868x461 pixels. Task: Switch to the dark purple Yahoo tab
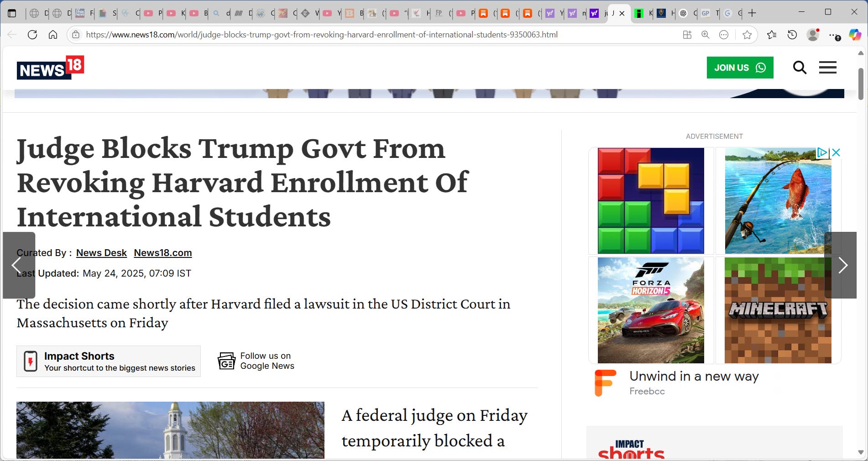tap(597, 13)
